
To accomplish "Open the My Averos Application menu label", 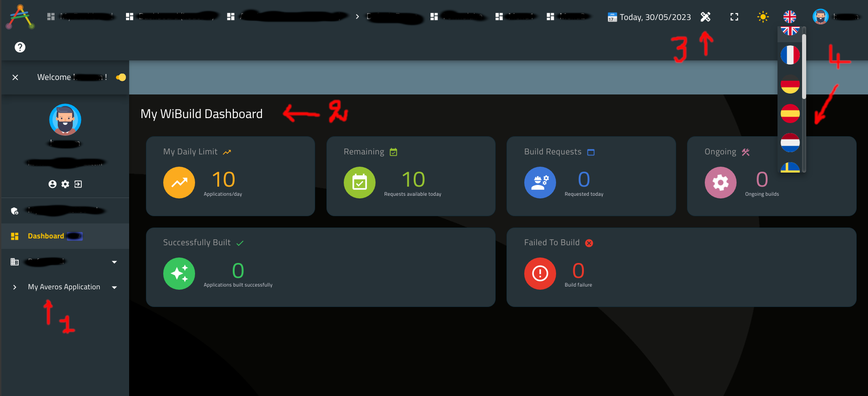I will tap(64, 287).
